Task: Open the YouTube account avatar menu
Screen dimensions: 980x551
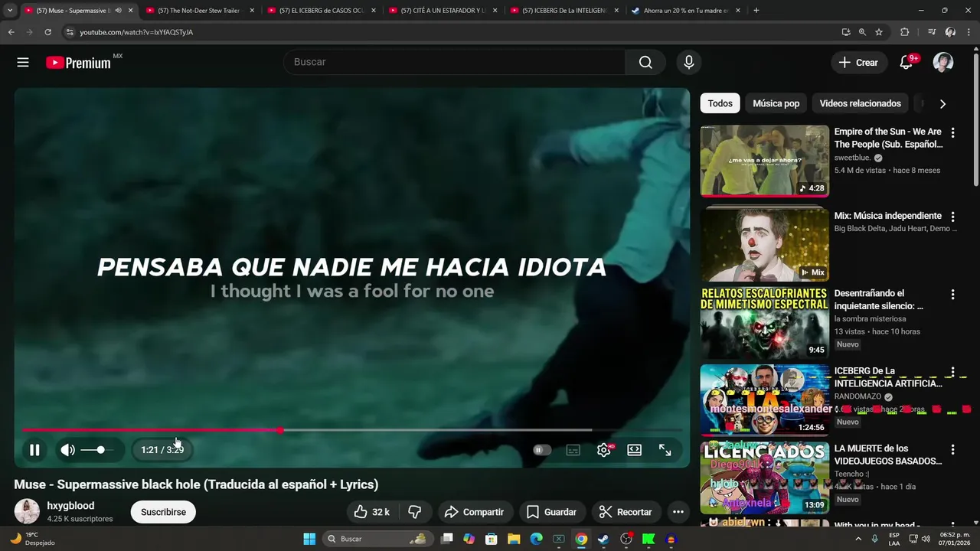Action: pos(943,63)
